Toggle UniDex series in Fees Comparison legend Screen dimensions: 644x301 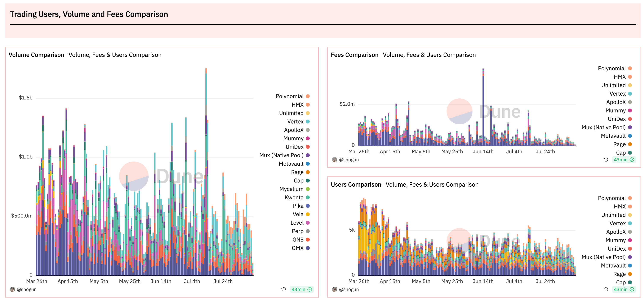pyautogui.click(x=620, y=119)
